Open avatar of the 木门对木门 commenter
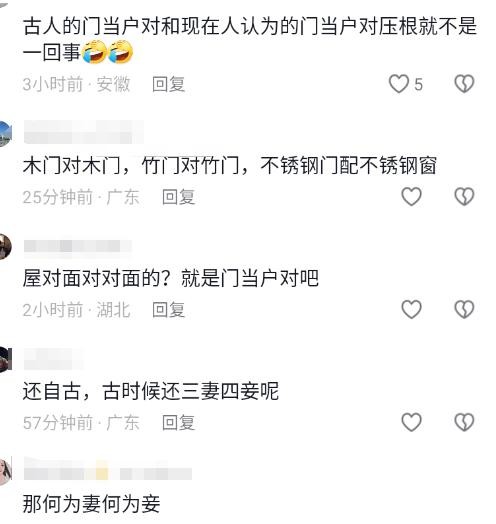 tap(6, 134)
